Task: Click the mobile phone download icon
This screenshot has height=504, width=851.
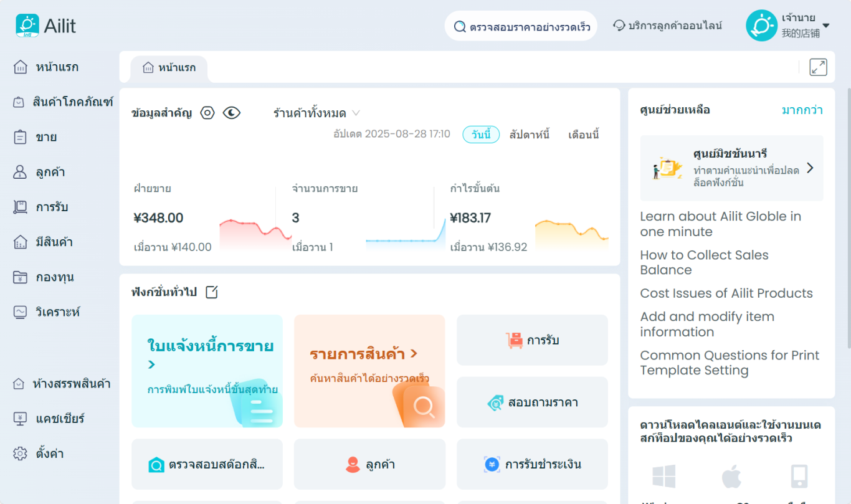Action: click(x=799, y=477)
